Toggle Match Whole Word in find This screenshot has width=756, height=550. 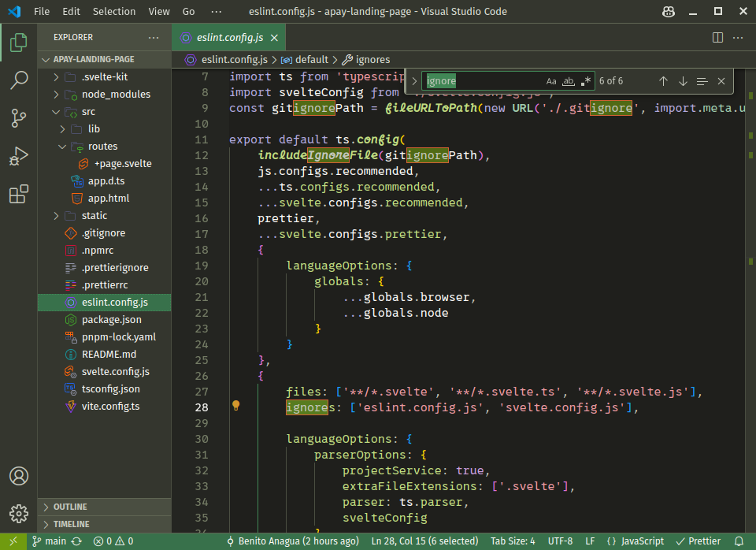point(569,81)
